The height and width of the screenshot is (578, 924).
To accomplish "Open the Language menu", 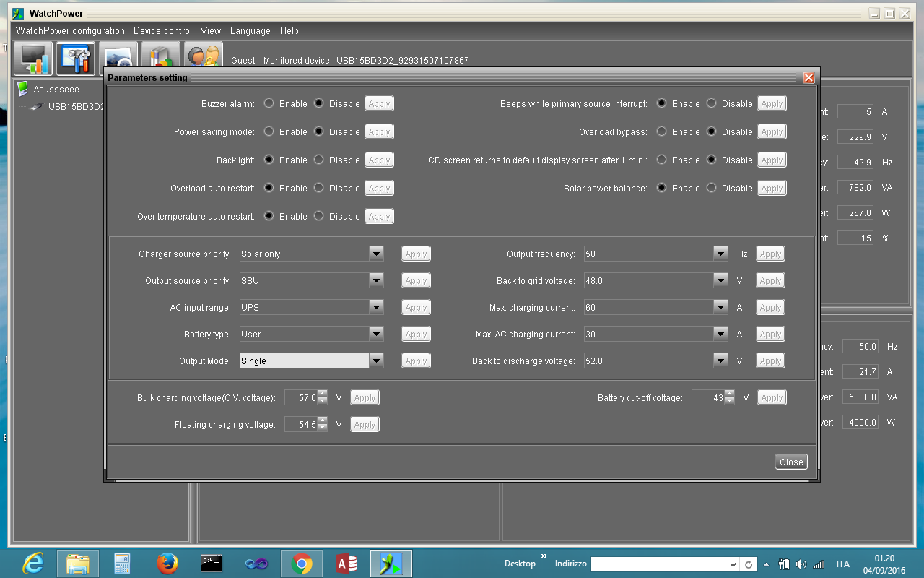I will point(250,31).
